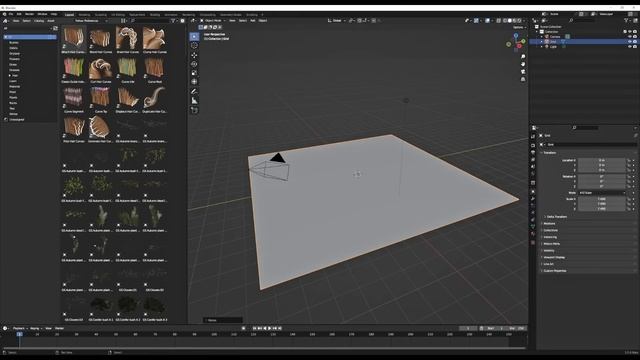This screenshot has height=360, width=640.
Task: Click the viewport pan hand gizmo
Action: click(x=523, y=64)
